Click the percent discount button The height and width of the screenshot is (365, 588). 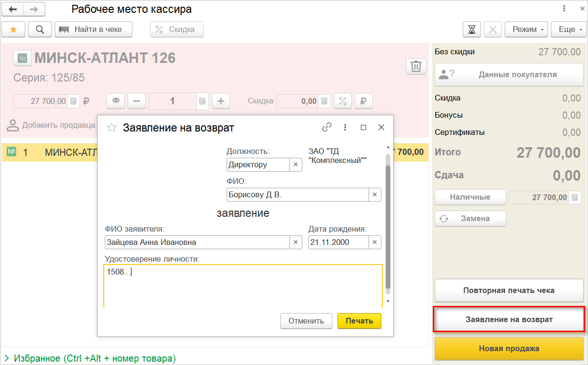(x=343, y=101)
